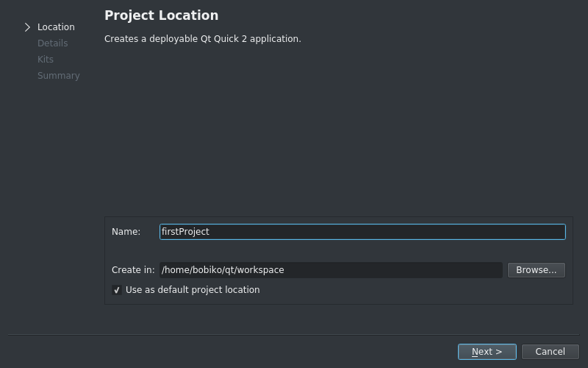
Task: Open the Browse folder dialog
Action: click(x=537, y=270)
